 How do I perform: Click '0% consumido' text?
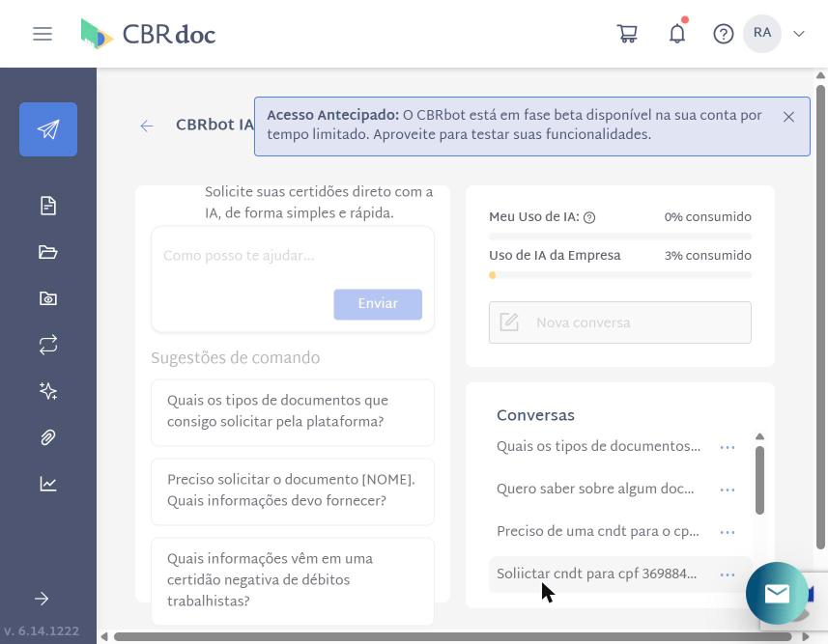pyautogui.click(x=707, y=217)
